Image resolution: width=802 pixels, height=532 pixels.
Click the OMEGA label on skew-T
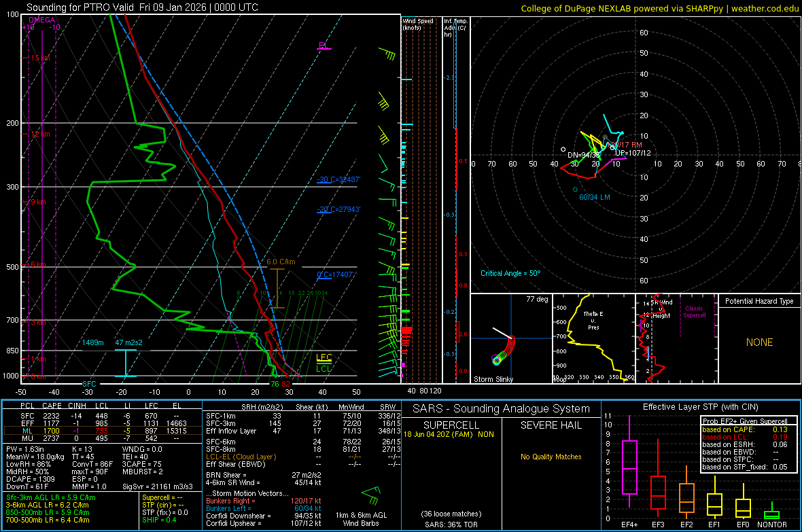(42, 20)
